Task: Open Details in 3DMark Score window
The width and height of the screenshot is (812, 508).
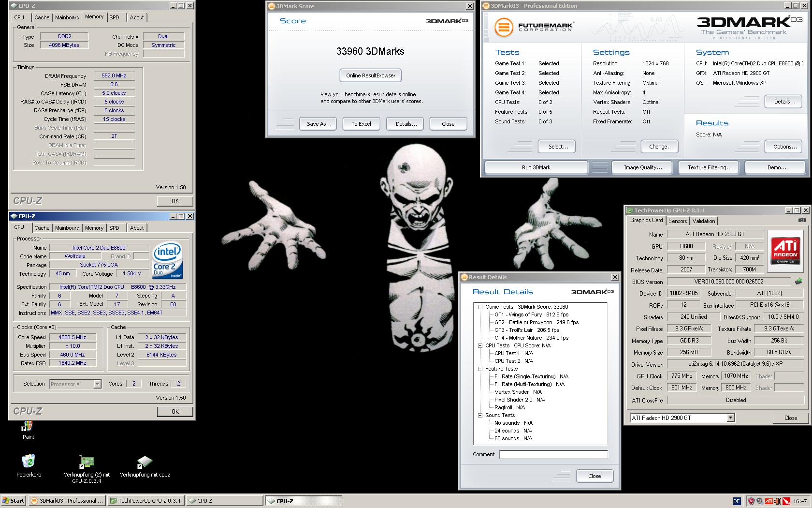Action: pyautogui.click(x=406, y=124)
